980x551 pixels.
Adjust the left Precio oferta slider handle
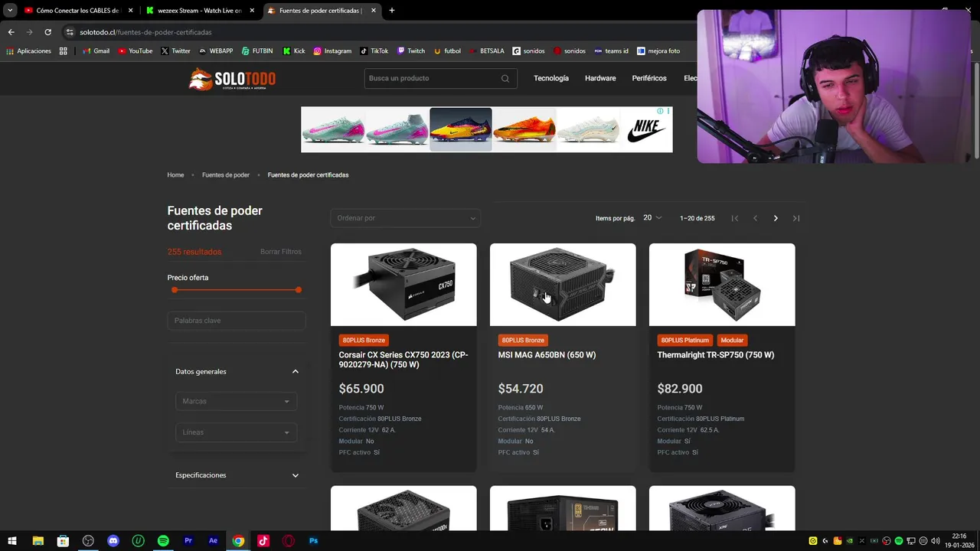click(175, 290)
